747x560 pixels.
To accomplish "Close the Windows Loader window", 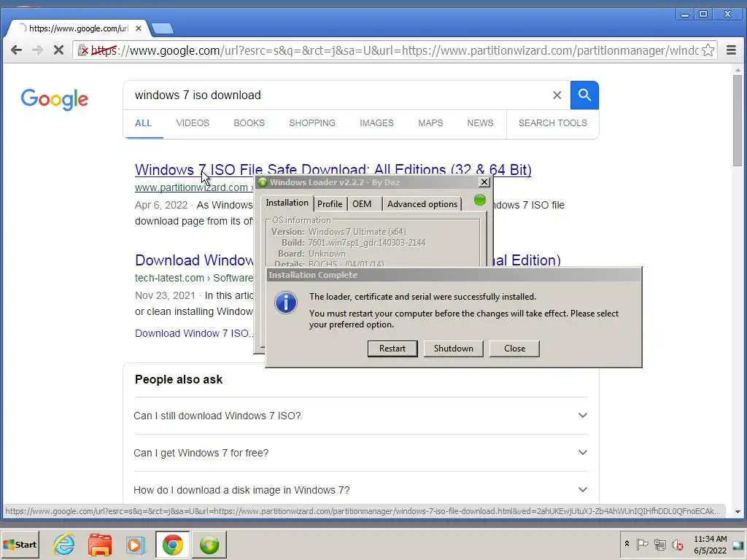I will point(484,182).
